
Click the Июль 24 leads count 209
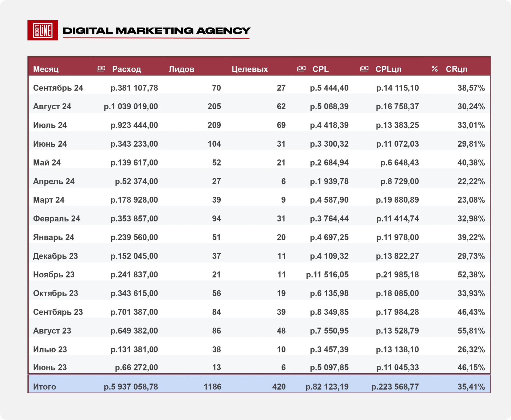214,125
